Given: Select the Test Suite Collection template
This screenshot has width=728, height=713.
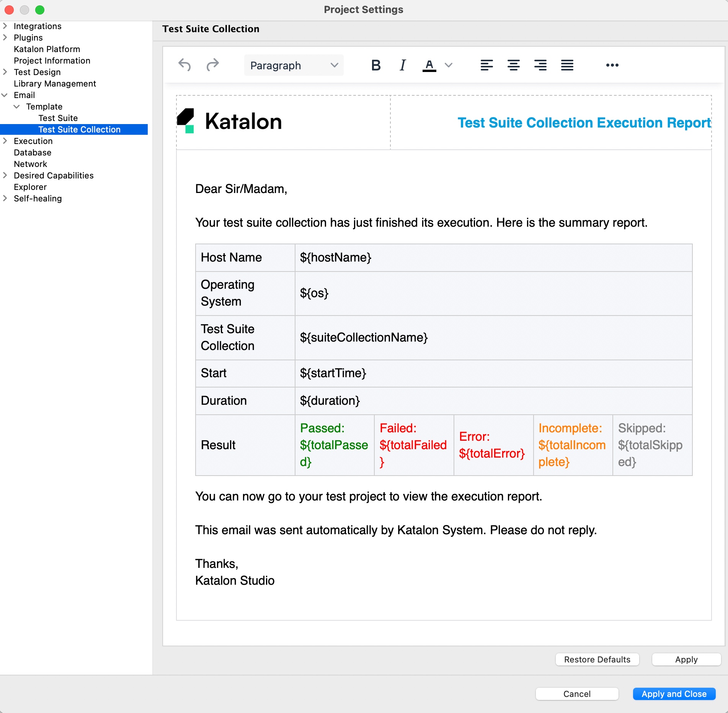Looking at the screenshot, I should 79,129.
